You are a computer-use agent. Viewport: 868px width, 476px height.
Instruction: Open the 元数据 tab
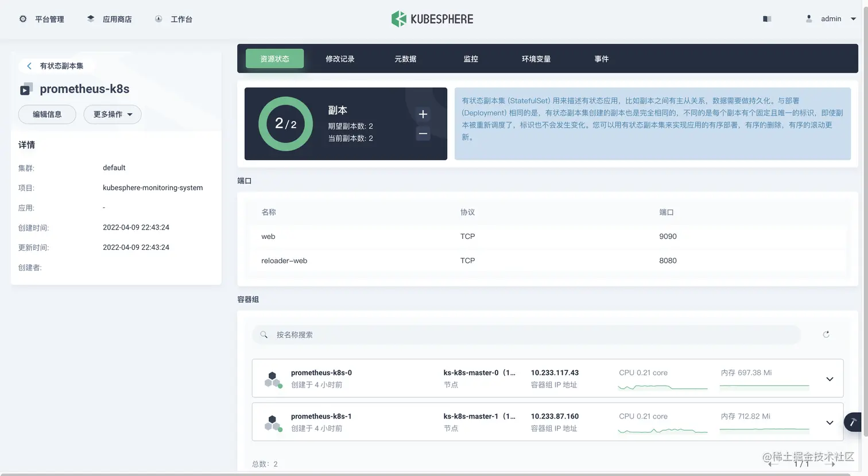(405, 59)
